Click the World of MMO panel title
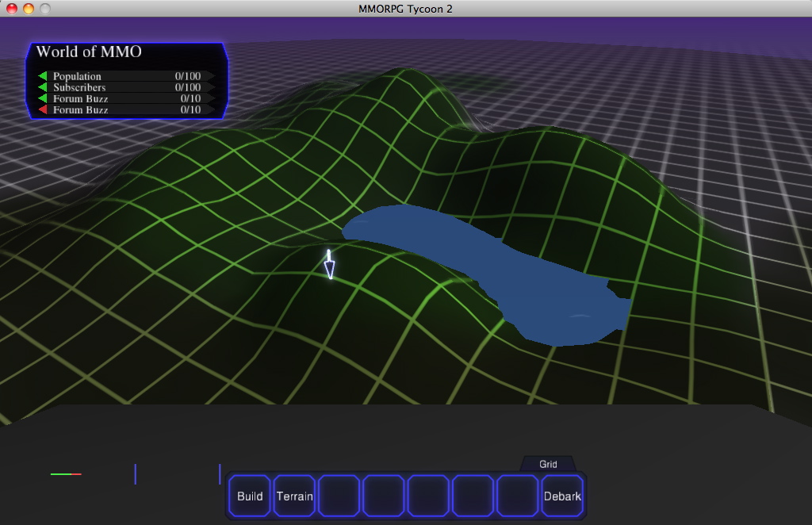The width and height of the screenshot is (812, 525). [89, 52]
